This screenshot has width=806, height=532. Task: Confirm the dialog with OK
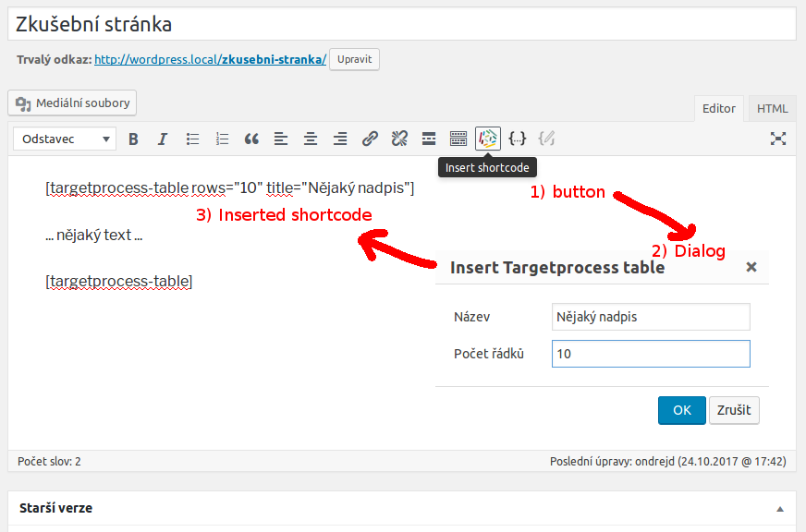tap(681, 410)
